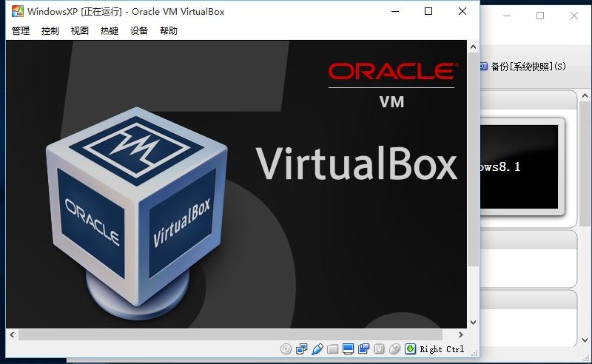Image resolution: width=592 pixels, height=364 pixels.
Task: Open the 管理 menu
Action: (x=21, y=31)
